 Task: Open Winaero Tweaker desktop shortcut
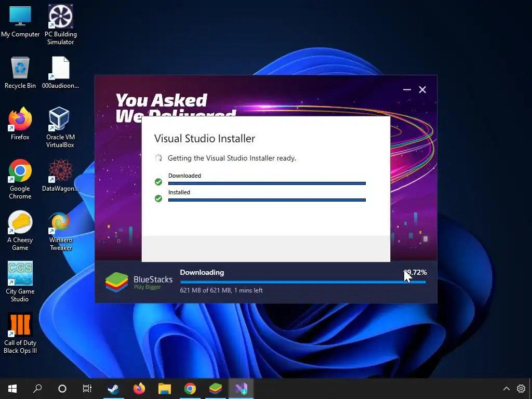[60, 231]
